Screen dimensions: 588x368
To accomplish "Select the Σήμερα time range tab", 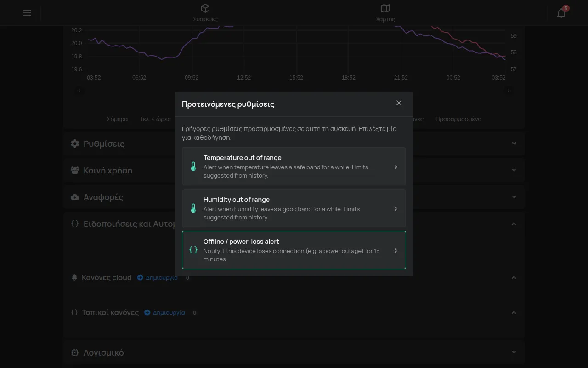I will 117,119.
